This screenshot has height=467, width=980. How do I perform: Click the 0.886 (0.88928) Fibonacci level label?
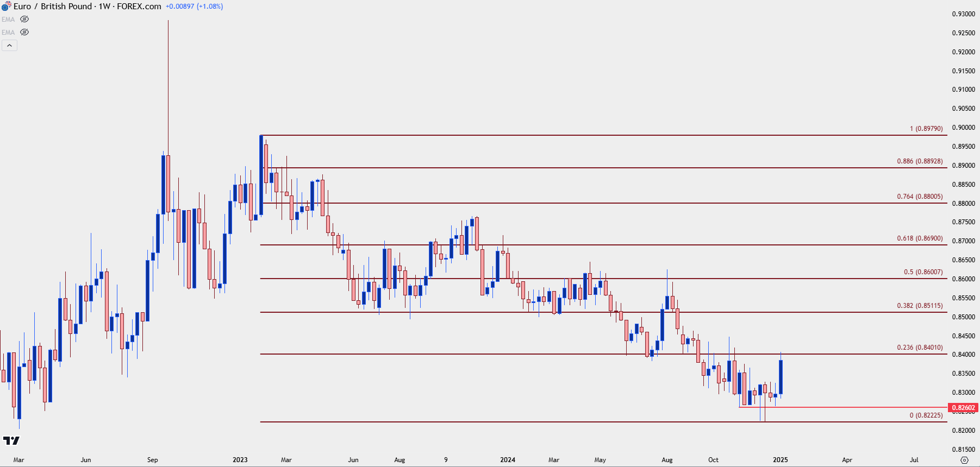[x=920, y=161]
